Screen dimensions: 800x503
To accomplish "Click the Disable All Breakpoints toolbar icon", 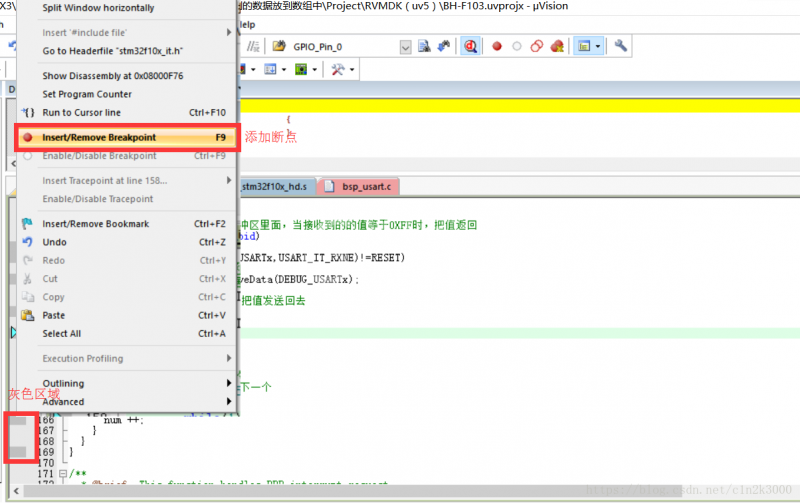I will tap(537, 46).
